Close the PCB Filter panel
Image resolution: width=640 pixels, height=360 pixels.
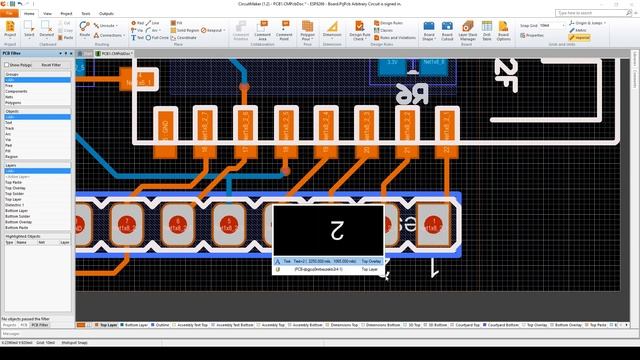point(71,53)
